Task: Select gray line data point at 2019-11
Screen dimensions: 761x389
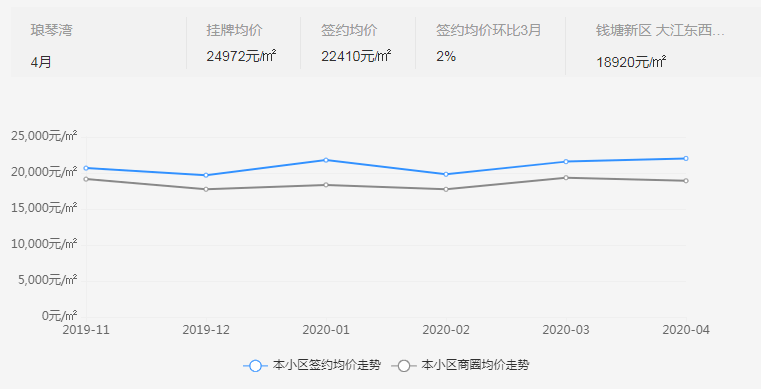Action: [86, 179]
